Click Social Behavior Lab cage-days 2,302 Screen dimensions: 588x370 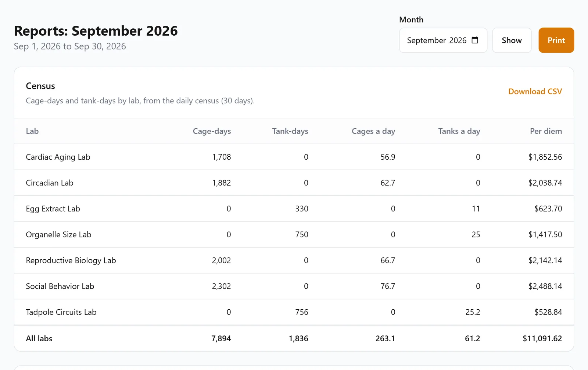point(221,286)
